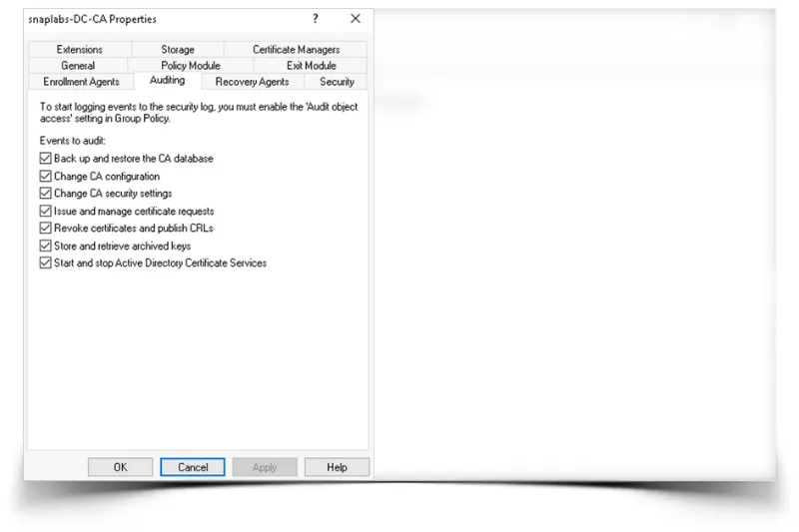The height and width of the screenshot is (532, 799).
Task: Open the Exit Module tab
Action: point(311,65)
